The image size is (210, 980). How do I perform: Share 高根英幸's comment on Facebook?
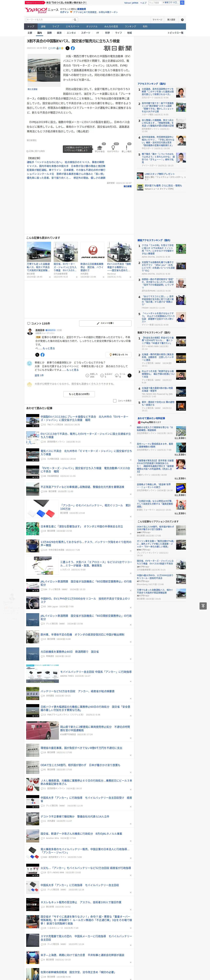point(42,355)
